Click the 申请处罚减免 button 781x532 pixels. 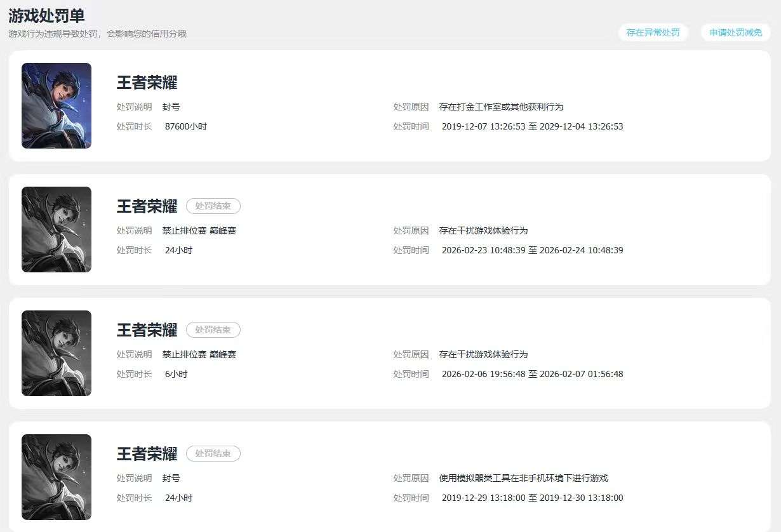(x=735, y=32)
